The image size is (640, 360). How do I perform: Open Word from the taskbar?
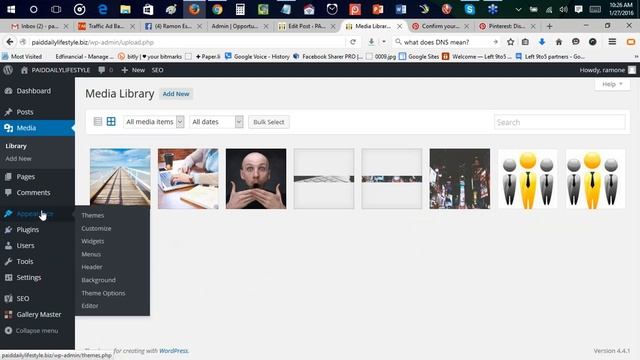click(x=401, y=9)
